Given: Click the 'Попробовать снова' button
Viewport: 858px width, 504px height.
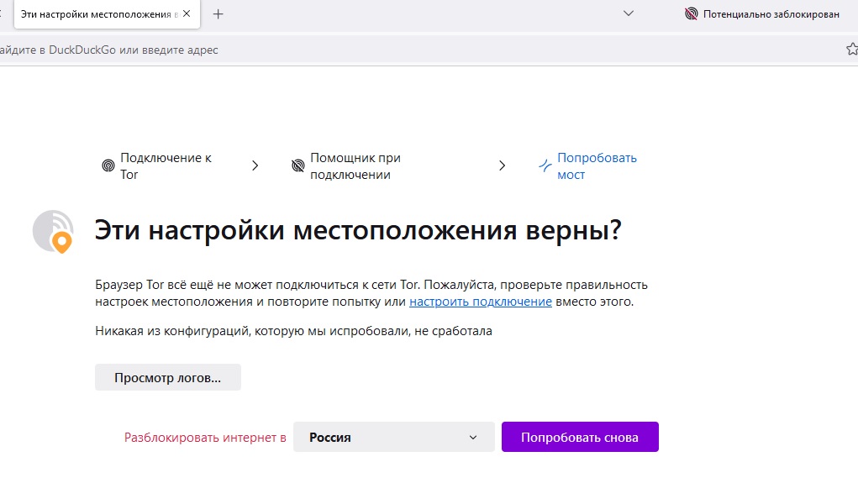Looking at the screenshot, I should point(580,437).
